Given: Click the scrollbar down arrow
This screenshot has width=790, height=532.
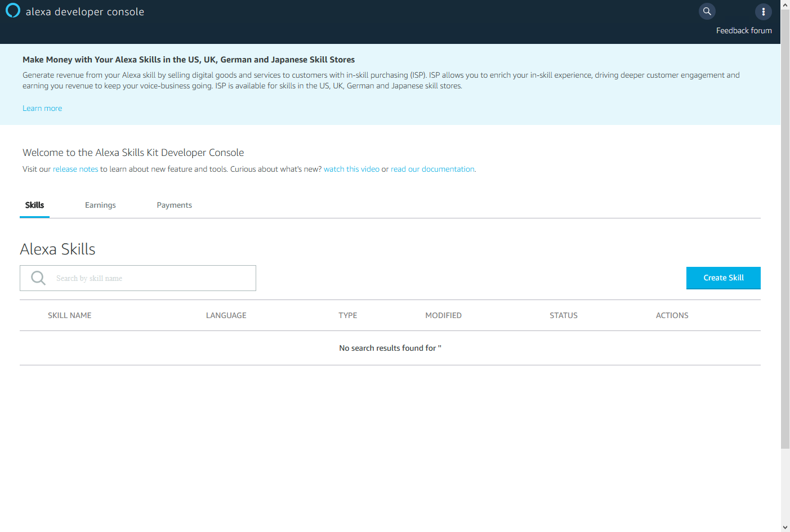Looking at the screenshot, I should (785, 527).
